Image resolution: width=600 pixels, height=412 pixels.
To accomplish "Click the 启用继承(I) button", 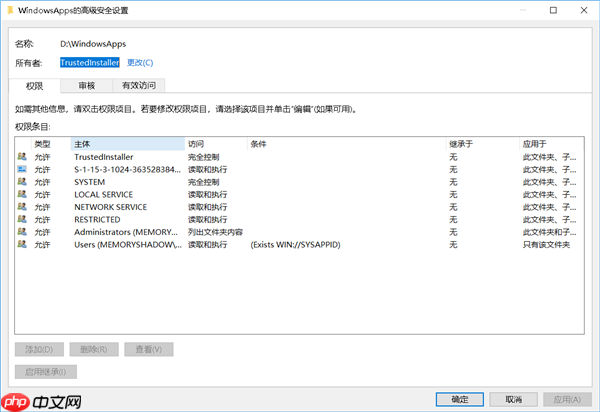I will coord(46,372).
